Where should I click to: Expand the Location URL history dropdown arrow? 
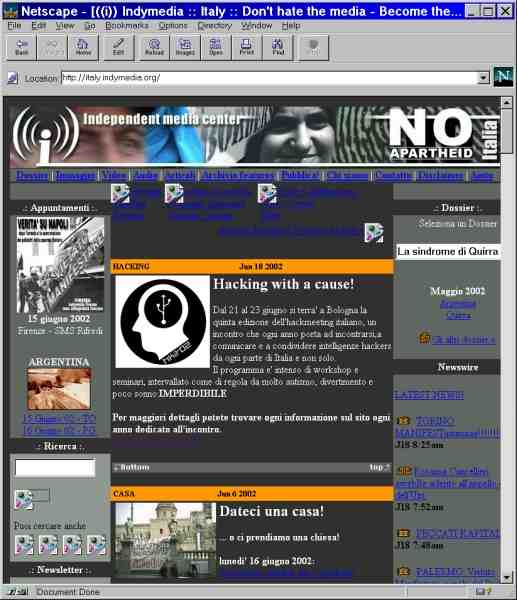(x=483, y=78)
